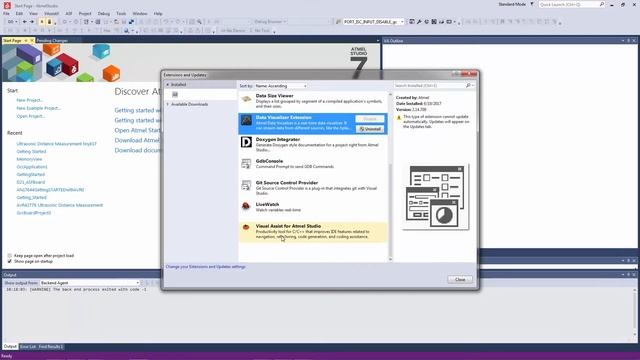This screenshot has width=640, height=360.
Task: Click the highlighted battery-shaped toolbar icon
Action: [49, 22]
